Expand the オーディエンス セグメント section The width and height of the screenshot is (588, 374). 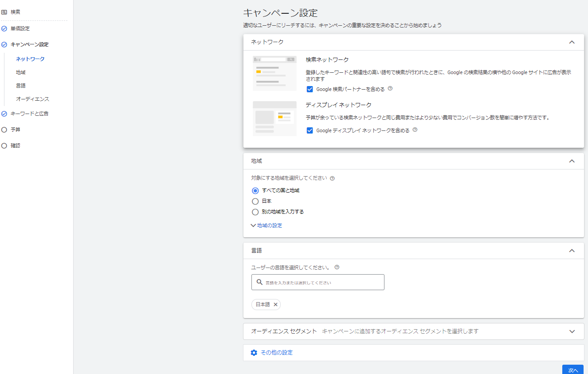(x=572, y=331)
